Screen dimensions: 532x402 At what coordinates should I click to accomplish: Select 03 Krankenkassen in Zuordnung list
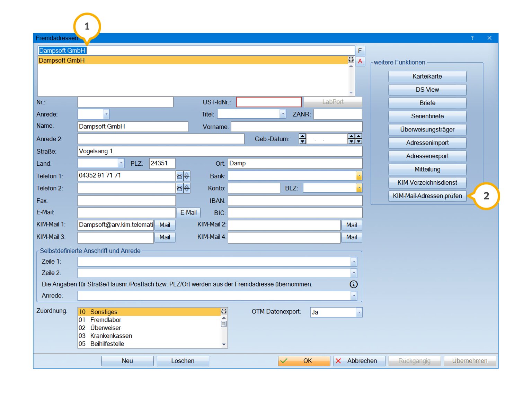[149, 336]
